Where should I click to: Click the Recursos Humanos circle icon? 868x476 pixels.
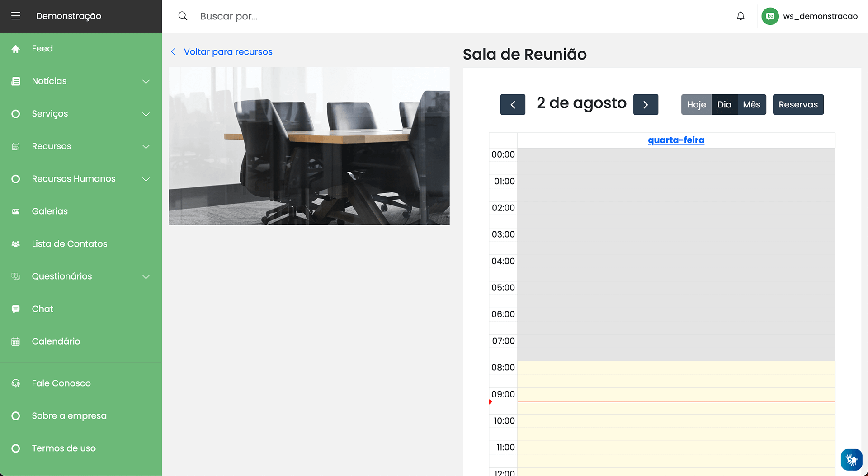(16, 179)
